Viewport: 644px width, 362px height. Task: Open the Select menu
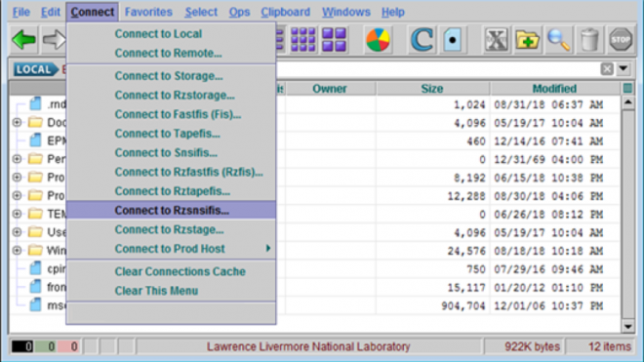pos(201,12)
